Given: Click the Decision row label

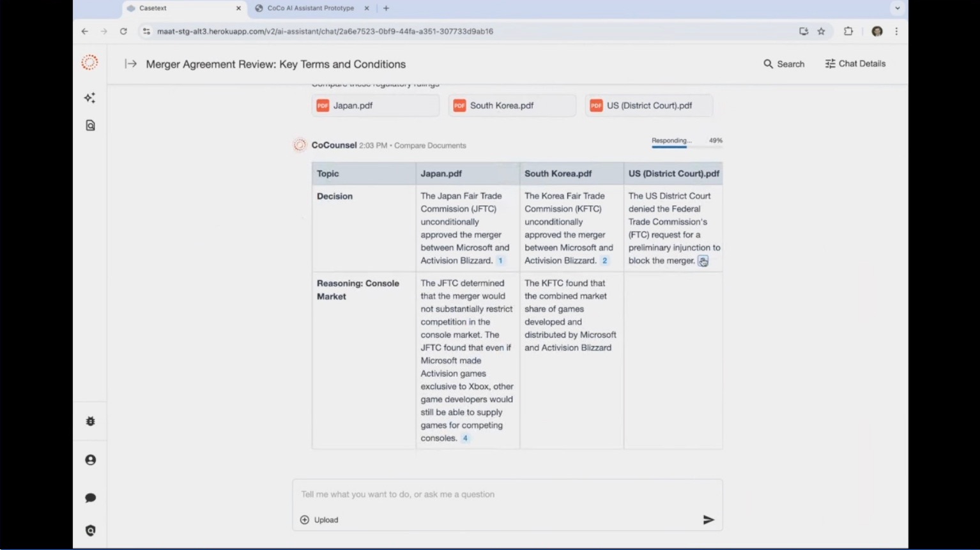Looking at the screenshot, I should pos(335,196).
